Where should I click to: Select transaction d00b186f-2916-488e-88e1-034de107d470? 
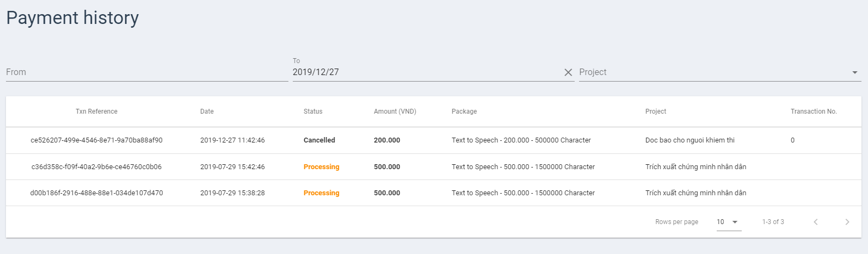96,193
